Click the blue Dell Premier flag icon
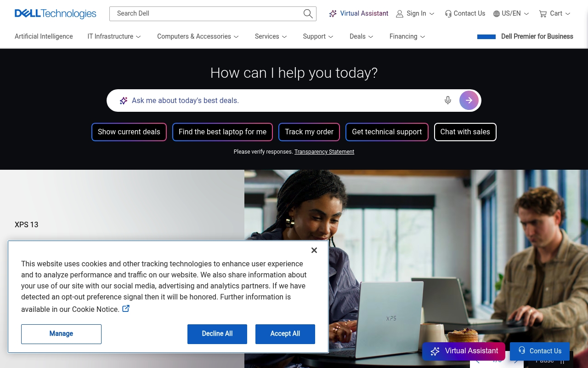The image size is (588, 368). [486, 37]
